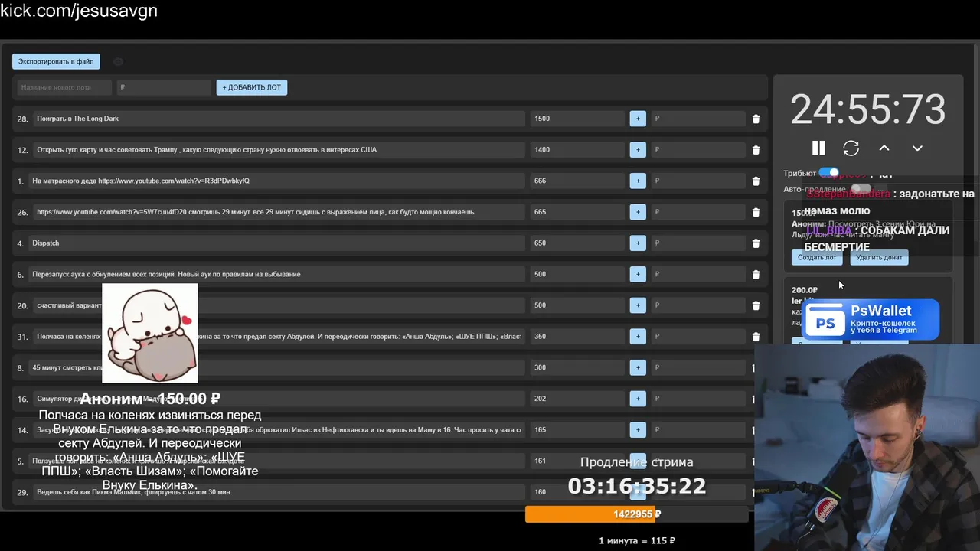Delete lot 26 with youtube link

(756, 212)
